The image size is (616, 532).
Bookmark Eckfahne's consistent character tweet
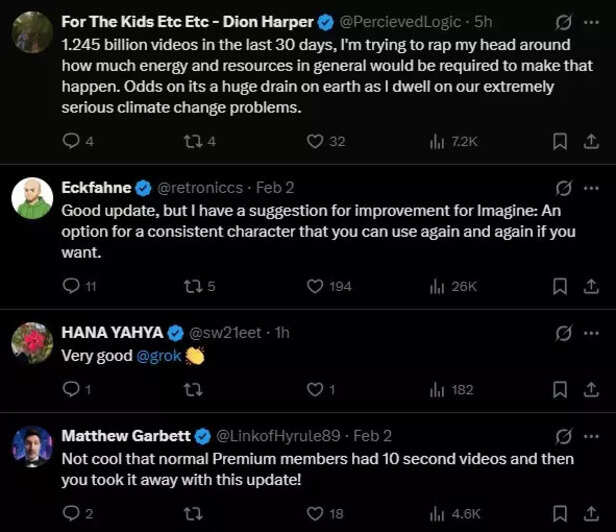coord(561,286)
